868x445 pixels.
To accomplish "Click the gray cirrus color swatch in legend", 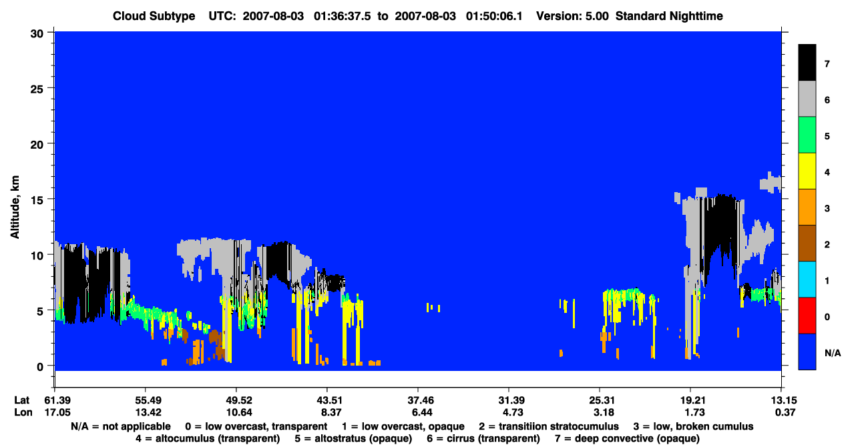I will 807,99.
